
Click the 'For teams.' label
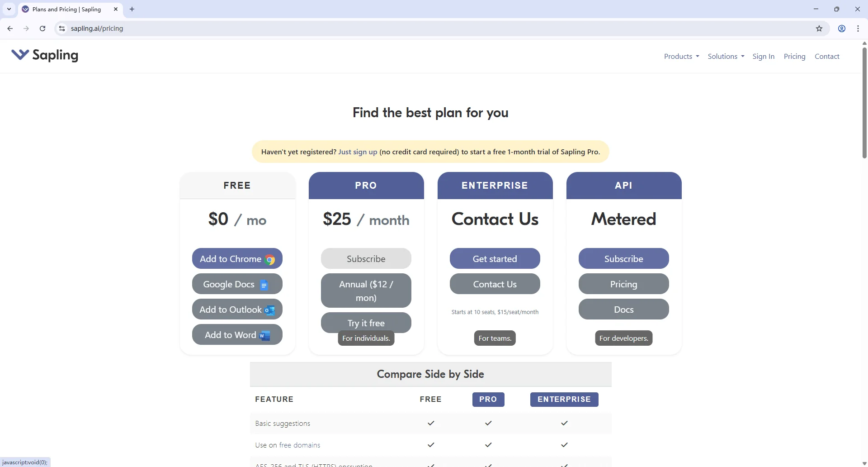click(x=495, y=338)
